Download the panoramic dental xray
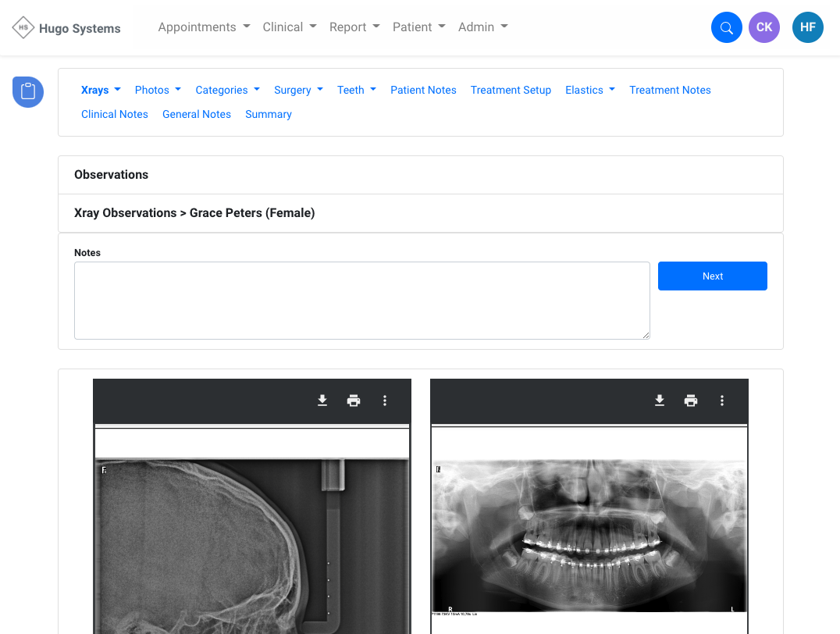The width and height of the screenshot is (840, 634). (660, 401)
